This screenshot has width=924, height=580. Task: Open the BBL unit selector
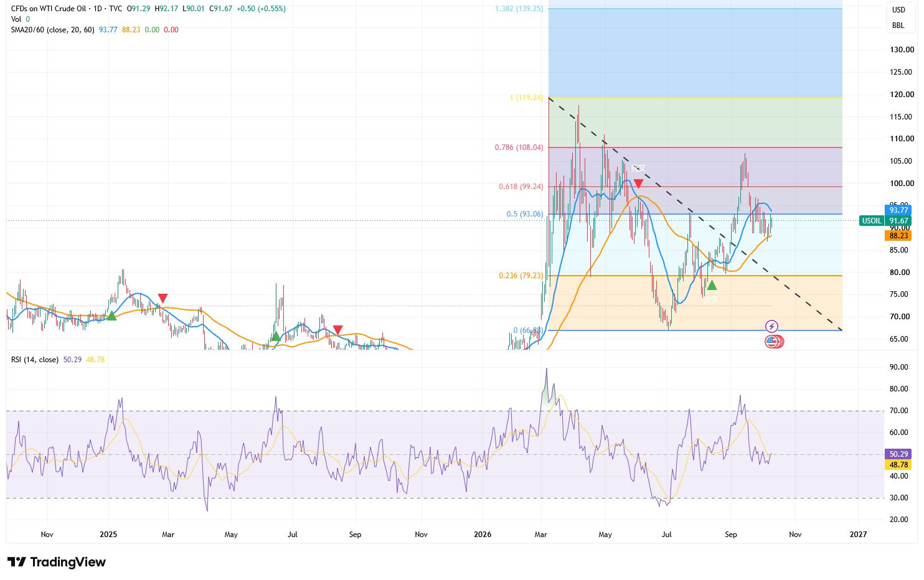[898, 26]
